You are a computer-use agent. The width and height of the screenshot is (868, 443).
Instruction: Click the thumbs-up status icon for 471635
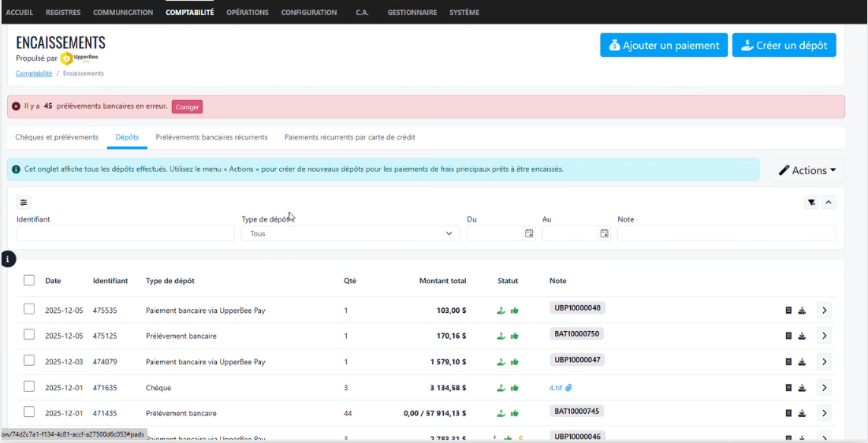[x=515, y=388]
